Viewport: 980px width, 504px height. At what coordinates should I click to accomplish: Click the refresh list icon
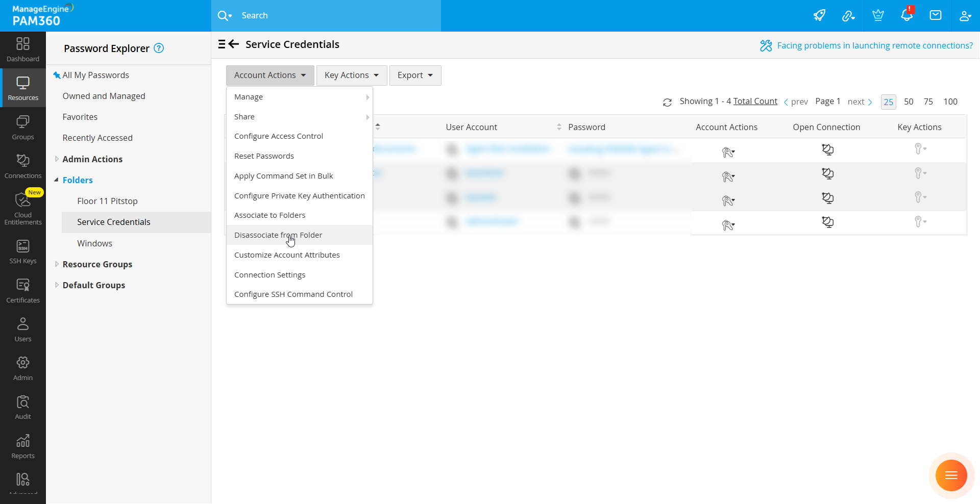tap(667, 102)
